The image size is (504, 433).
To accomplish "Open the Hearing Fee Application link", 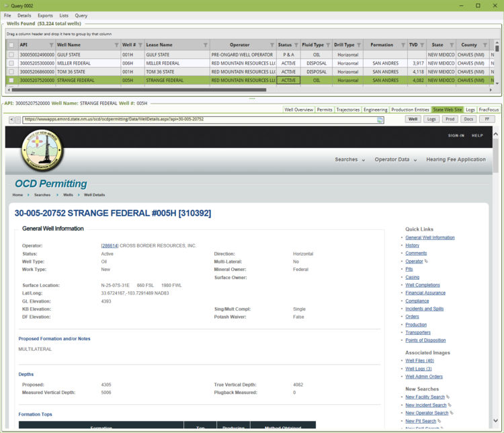I will [456, 159].
